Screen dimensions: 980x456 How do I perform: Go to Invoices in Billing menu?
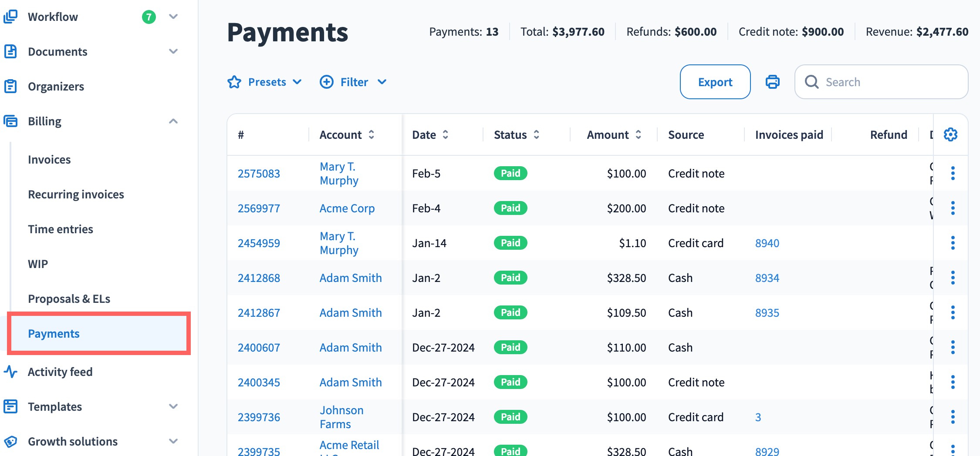coord(49,159)
